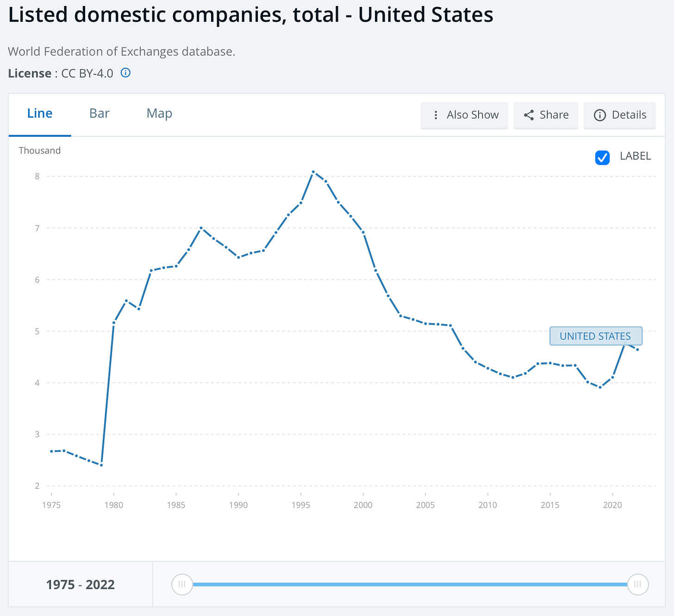Click the license info circle icon

click(125, 73)
